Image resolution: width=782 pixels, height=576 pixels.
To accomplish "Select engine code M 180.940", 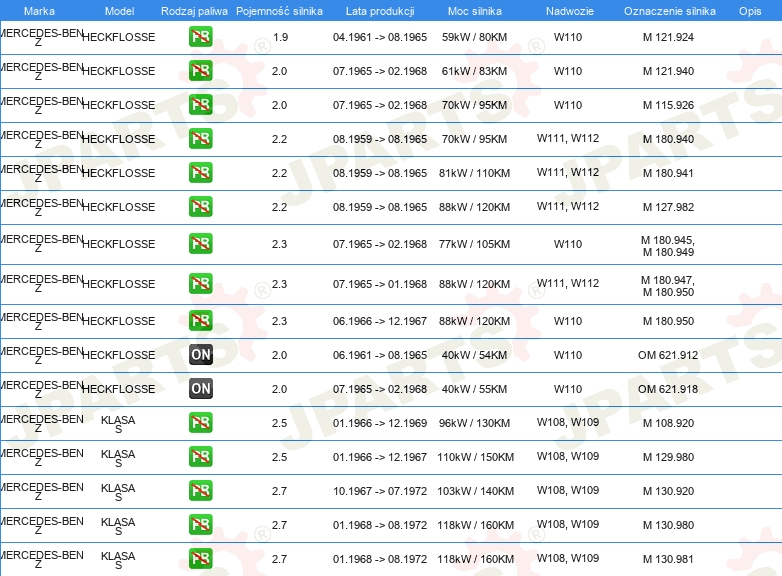I will point(668,139).
